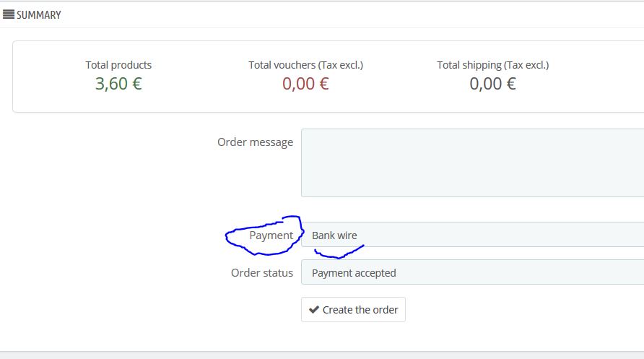This screenshot has width=644, height=359.
Task: Click the Summary list icon
Action: 8,14
